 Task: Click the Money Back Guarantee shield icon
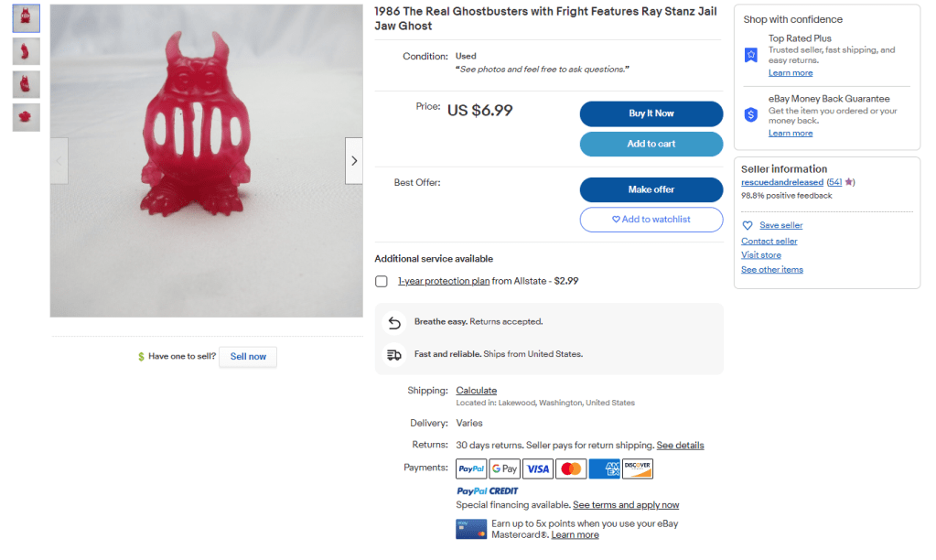tap(750, 114)
